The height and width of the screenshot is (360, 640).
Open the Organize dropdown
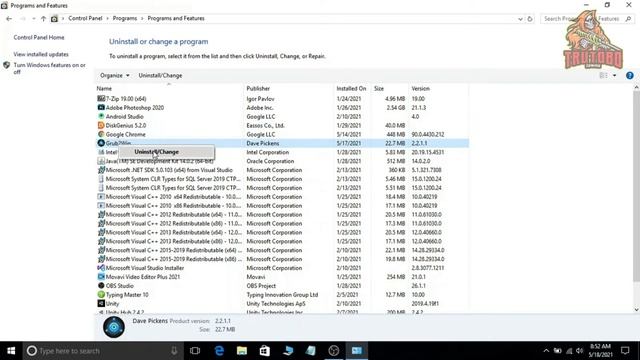coord(115,76)
